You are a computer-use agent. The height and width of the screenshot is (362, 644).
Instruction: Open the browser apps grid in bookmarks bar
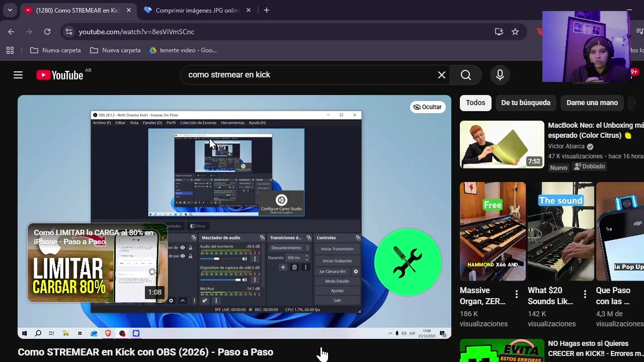click(10, 50)
